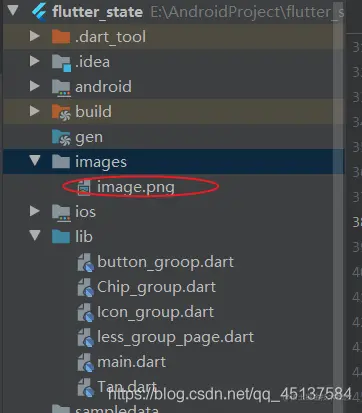Open main.dart file name

point(132,362)
